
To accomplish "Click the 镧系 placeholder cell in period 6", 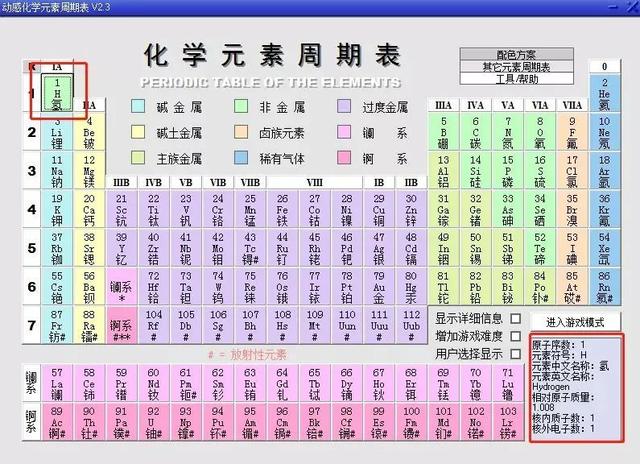I will pyautogui.click(x=121, y=287).
